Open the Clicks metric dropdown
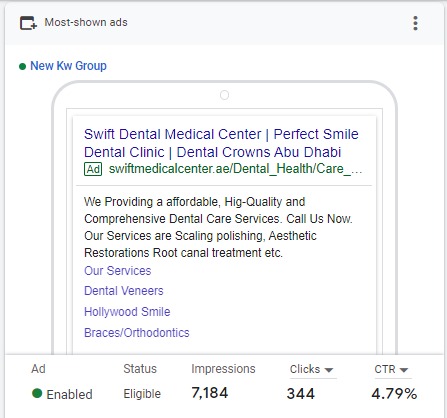Screen dimensions: 447x418 pos(311,369)
